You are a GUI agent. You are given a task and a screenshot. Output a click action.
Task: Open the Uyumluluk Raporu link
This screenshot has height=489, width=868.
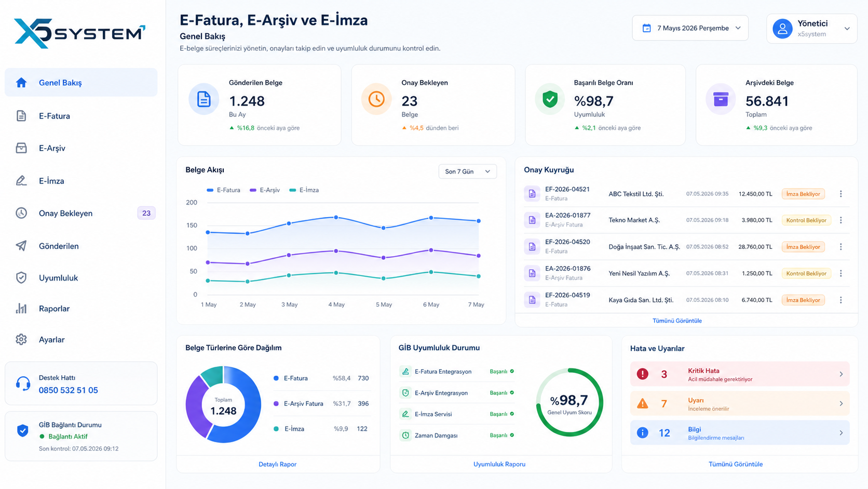coord(499,464)
